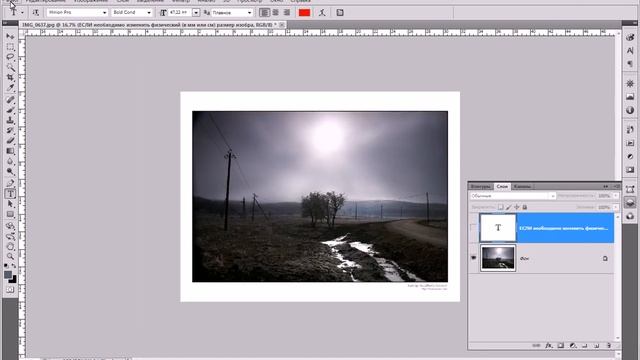Image resolution: width=640 pixels, height=360 pixels.
Task: Open the Minion Pro font family dropdown
Action: pyautogui.click(x=104, y=13)
